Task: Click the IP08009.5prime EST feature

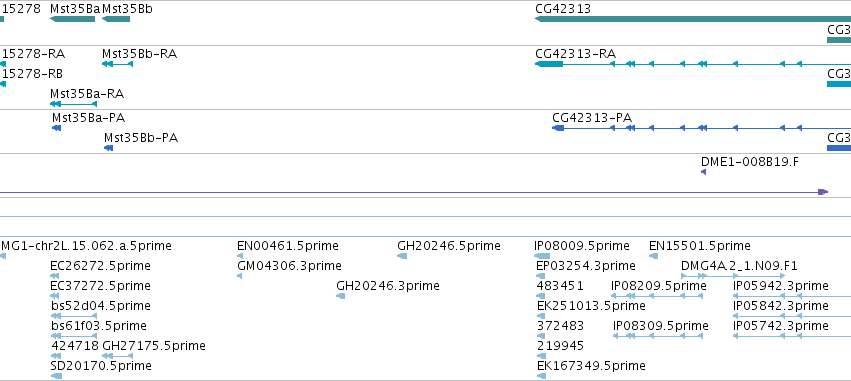Action: [542, 256]
